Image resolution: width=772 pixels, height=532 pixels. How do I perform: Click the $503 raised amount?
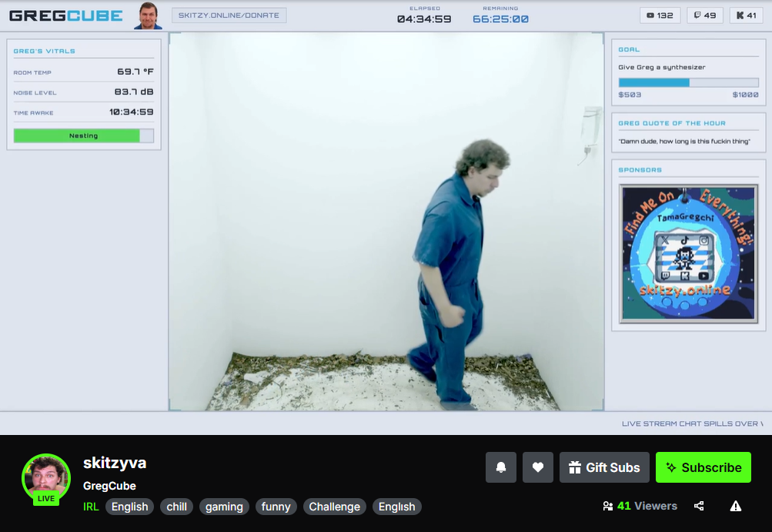pyautogui.click(x=630, y=95)
